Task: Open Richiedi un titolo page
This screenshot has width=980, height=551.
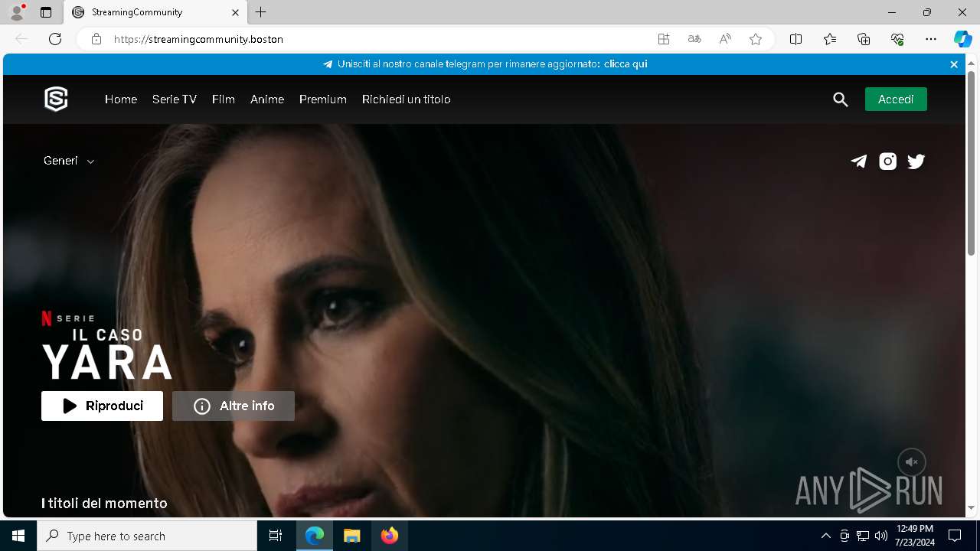Action: tap(407, 99)
